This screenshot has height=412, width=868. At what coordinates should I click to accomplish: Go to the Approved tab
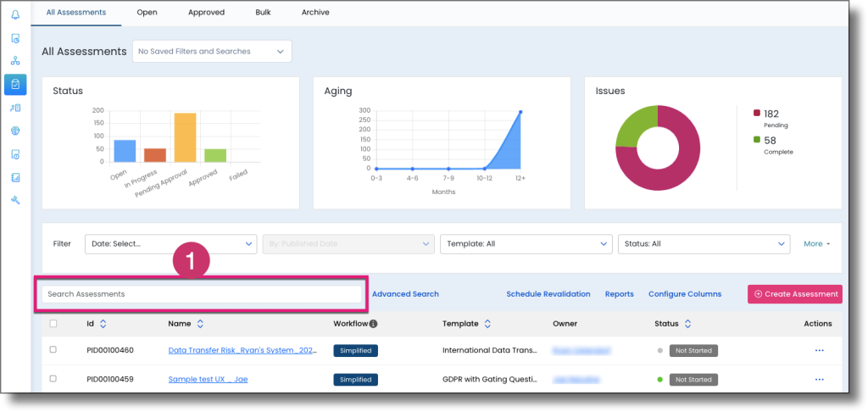[207, 12]
